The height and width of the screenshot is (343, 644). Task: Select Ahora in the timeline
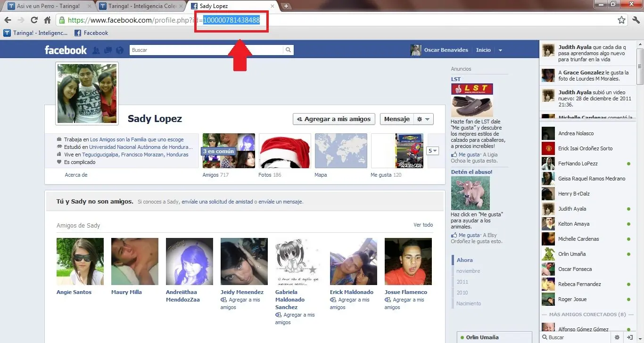click(x=465, y=260)
